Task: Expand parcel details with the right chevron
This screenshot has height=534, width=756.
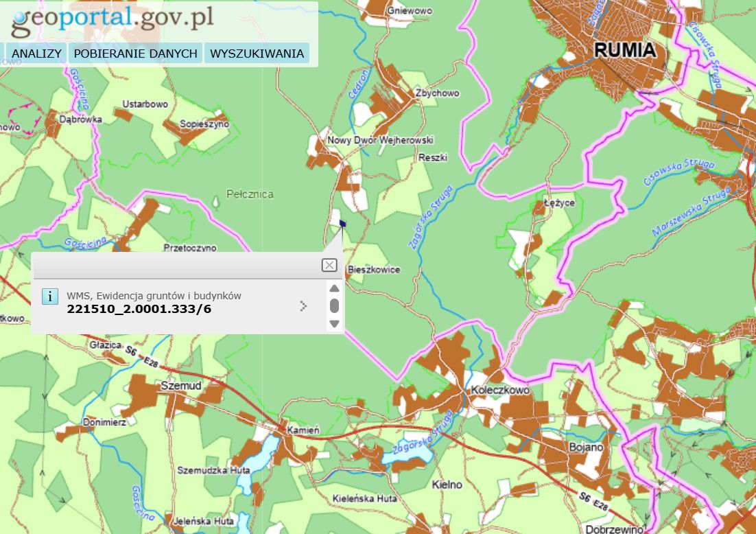Action: click(304, 306)
